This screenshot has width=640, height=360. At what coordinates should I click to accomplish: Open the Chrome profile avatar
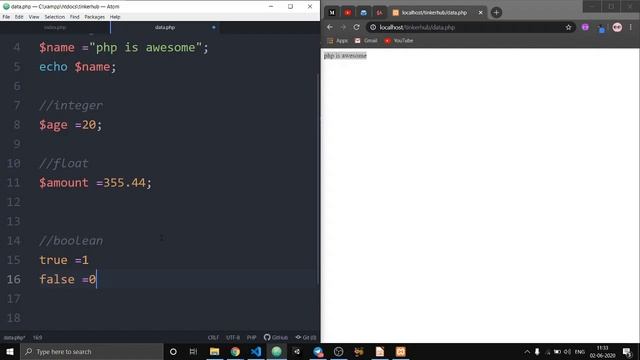tap(617, 27)
